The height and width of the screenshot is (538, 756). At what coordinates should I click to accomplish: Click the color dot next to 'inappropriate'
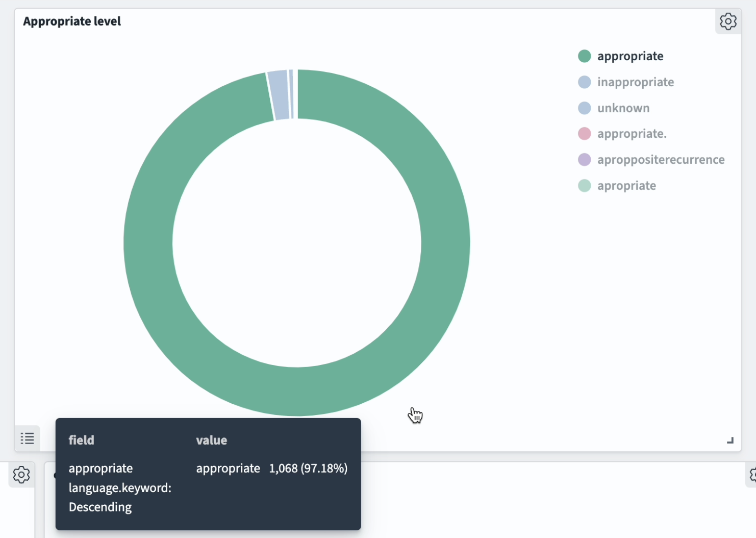pyautogui.click(x=584, y=82)
